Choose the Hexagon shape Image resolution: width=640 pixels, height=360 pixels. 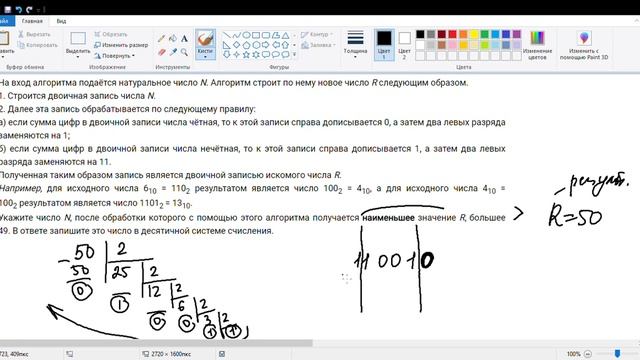(256, 45)
